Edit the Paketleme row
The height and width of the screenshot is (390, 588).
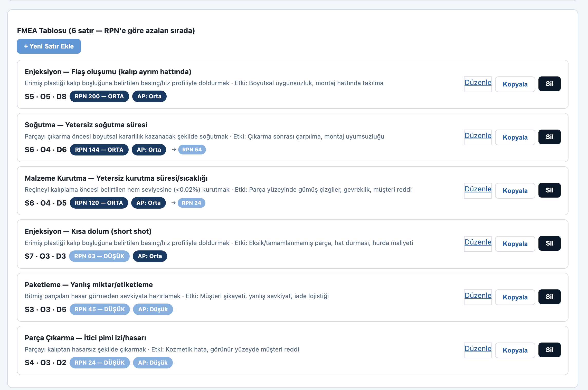(x=478, y=297)
